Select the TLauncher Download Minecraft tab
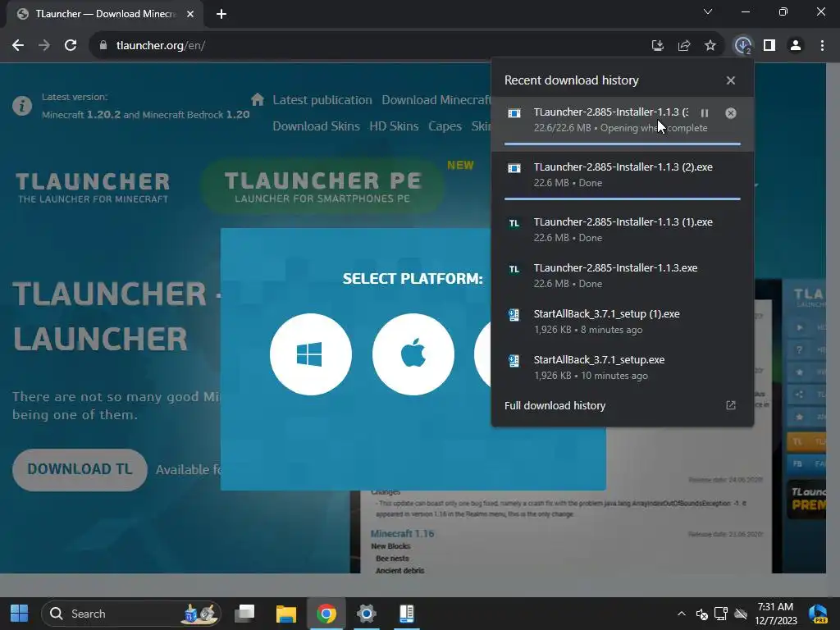The image size is (840, 630). 105,14
